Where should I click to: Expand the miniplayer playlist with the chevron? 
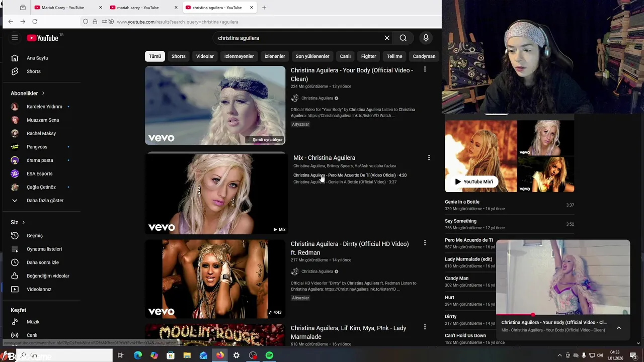619,328
